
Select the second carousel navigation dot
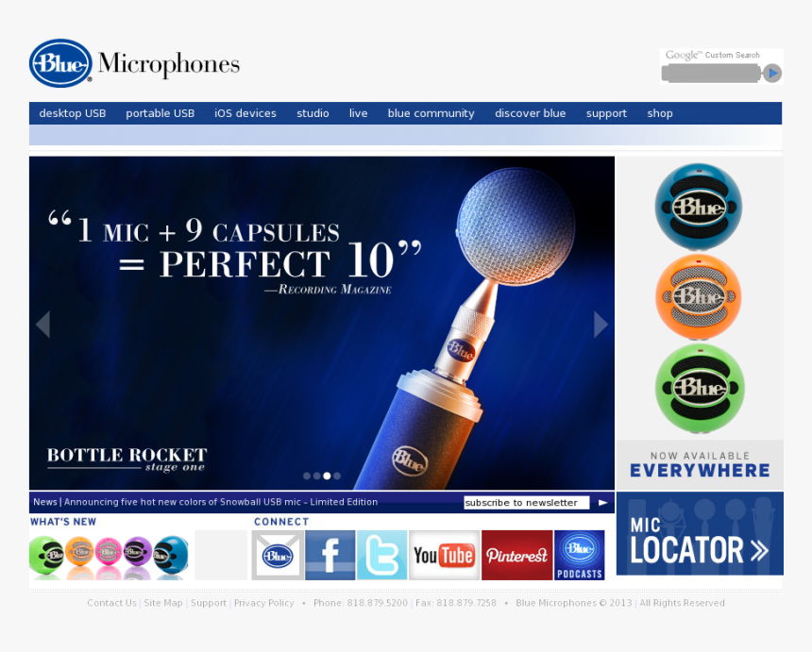[x=315, y=476]
